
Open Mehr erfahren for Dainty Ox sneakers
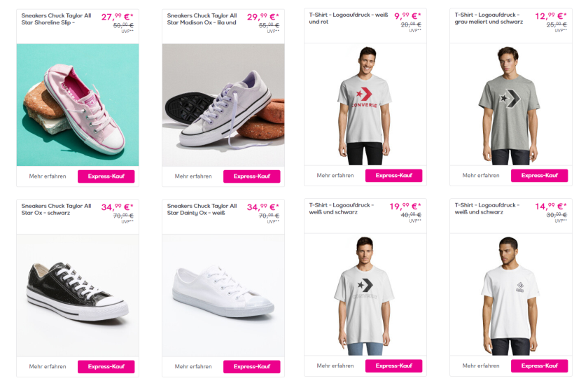193,366
